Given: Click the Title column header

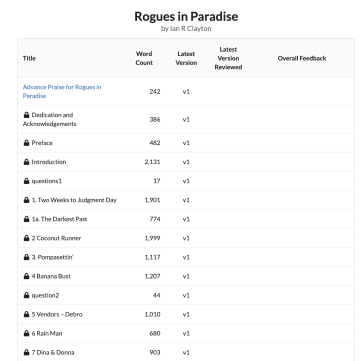Looking at the screenshot, I should pos(29,58).
